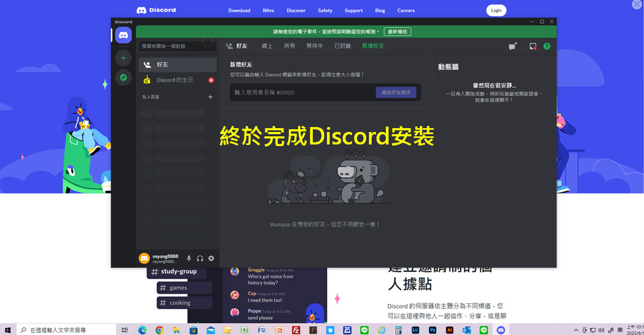Viewport: 644px width, 335px height.
Task: Switch to the 等待中 tab
Action: [314, 46]
